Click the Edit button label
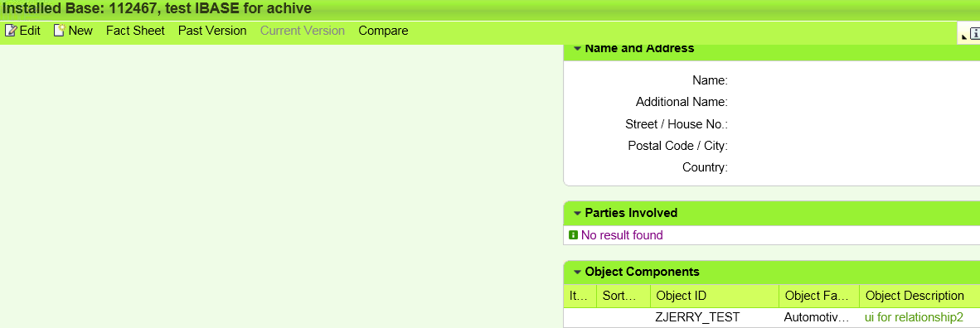The width and height of the screenshot is (980, 328). [x=30, y=31]
